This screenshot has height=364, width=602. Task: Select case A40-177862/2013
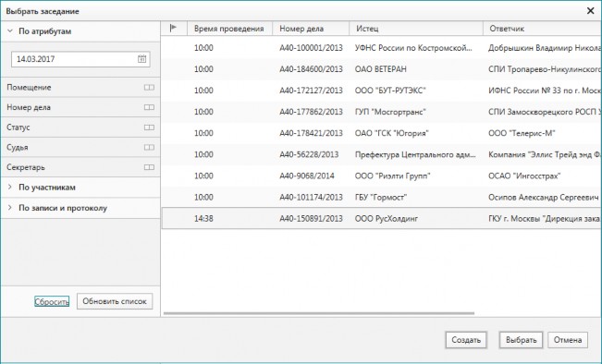tap(311, 112)
